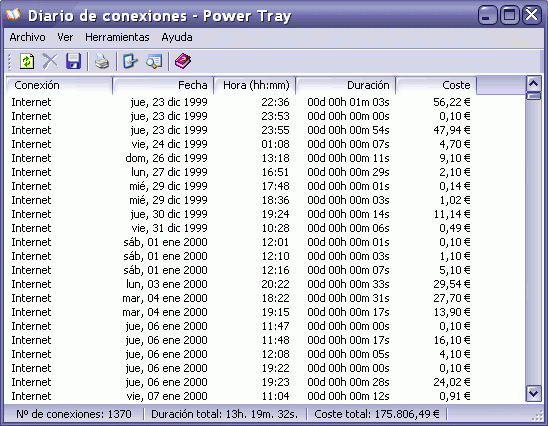Minimize the Diario de conexiones window

pos(487,15)
